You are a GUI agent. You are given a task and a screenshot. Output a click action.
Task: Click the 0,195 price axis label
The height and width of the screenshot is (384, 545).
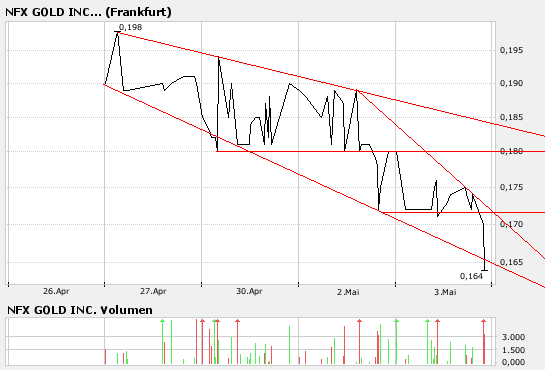[511, 50]
